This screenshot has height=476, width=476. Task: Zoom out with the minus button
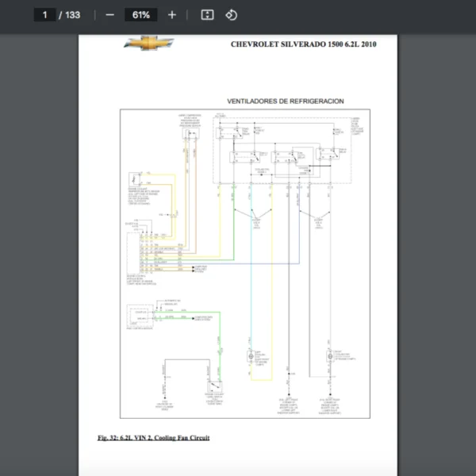click(x=109, y=15)
